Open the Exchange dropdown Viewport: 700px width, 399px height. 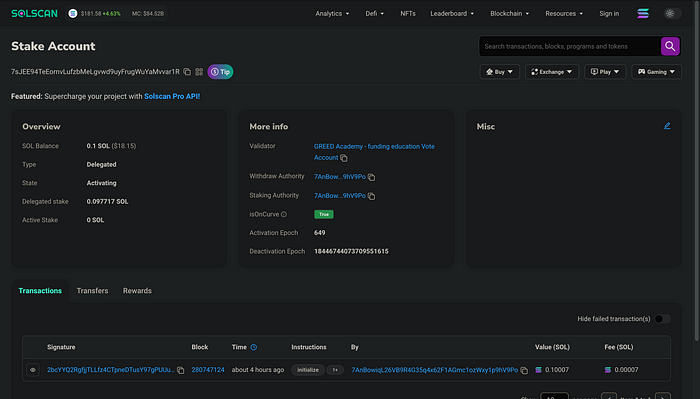pos(552,72)
